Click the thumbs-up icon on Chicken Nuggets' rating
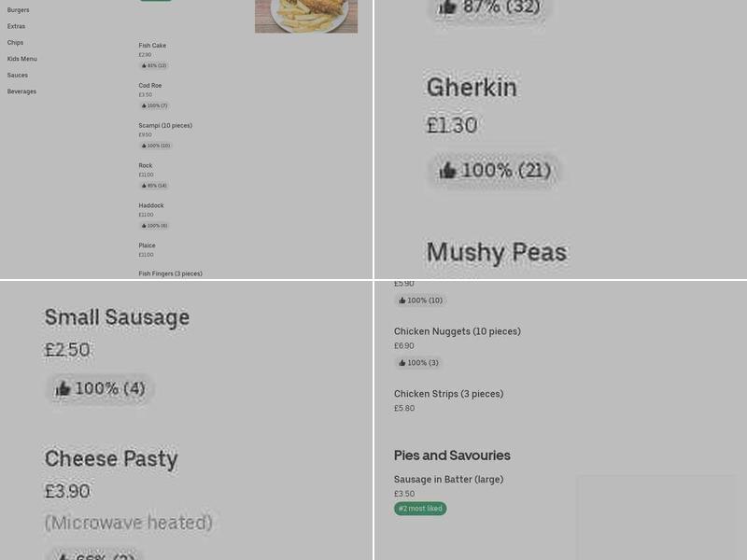Image resolution: width=747 pixels, height=560 pixels. pos(402,362)
